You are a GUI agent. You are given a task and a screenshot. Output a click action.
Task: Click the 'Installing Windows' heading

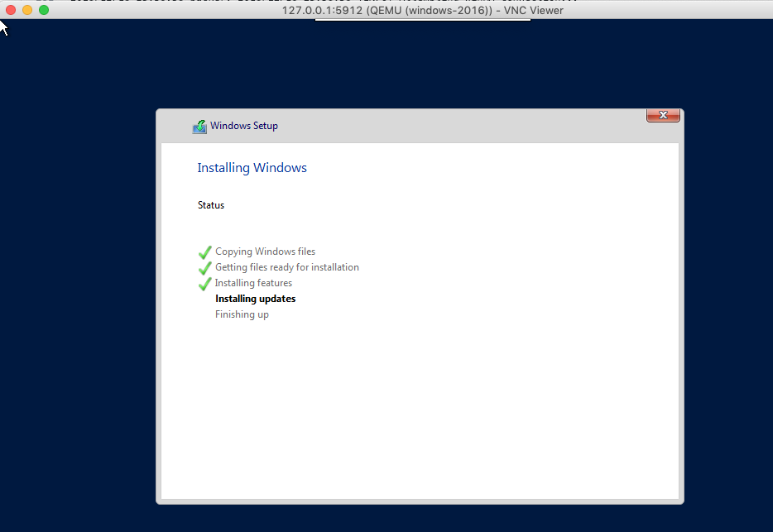pyautogui.click(x=252, y=168)
